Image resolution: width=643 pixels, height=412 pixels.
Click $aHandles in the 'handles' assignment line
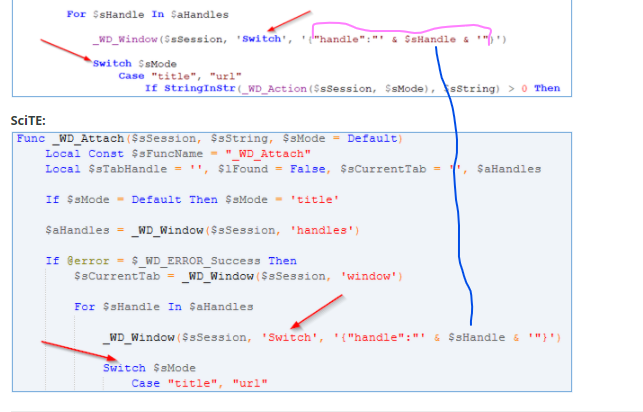tap(78, 230)
